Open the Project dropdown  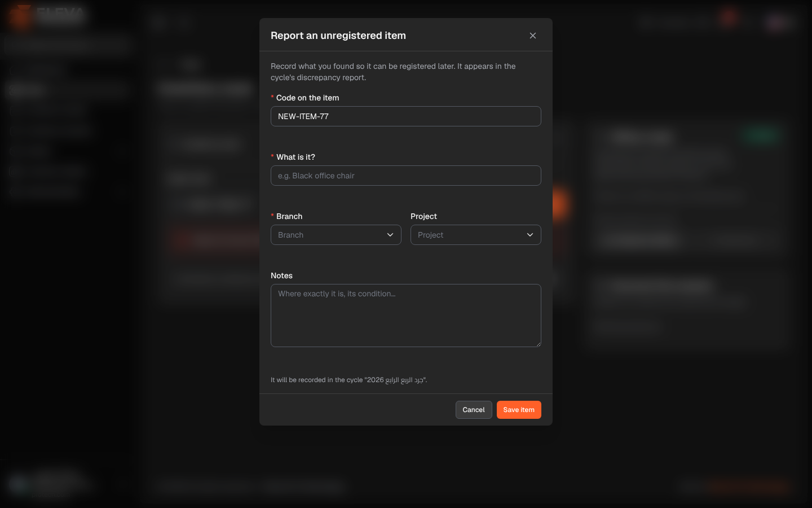pos(476,235)
